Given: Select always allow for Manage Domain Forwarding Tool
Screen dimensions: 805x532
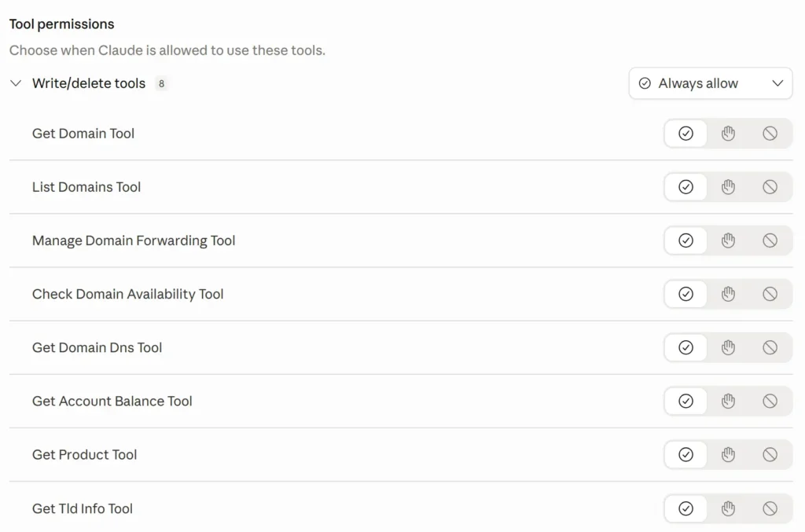Looking at the screenshot, I should (686, 240).
